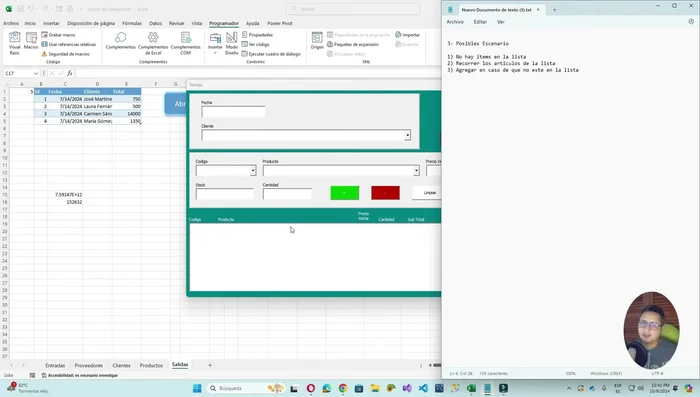Viewport: 700px width, 397px height.
Task: Expand the Cliente combo box arrow
Action: (407, 135)
